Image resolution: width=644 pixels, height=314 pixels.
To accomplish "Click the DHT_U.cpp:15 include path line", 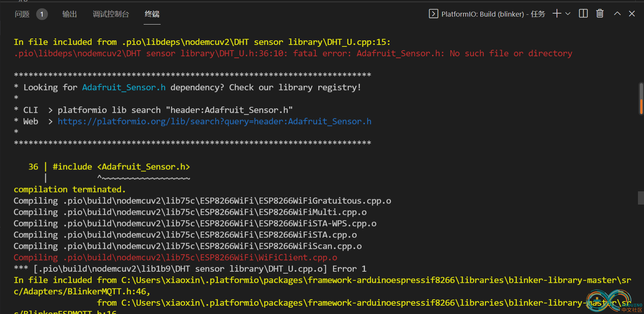I will [x=202, y=42].
